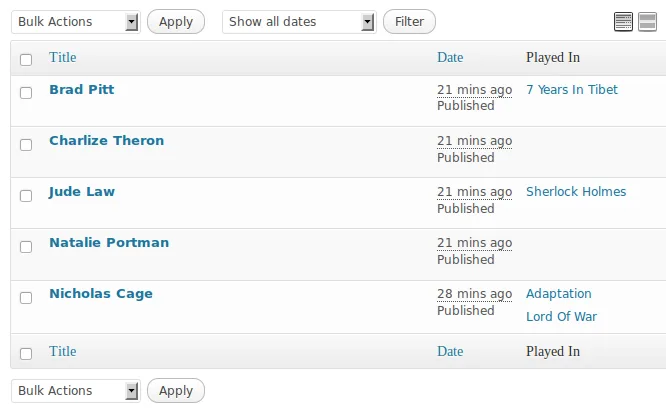
Task: Click the top Apply button
Action: coord(176,22)
